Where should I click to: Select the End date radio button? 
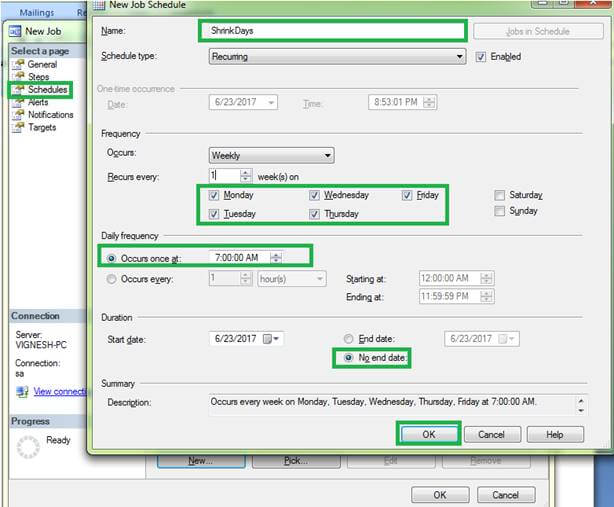tap(348, 339)
